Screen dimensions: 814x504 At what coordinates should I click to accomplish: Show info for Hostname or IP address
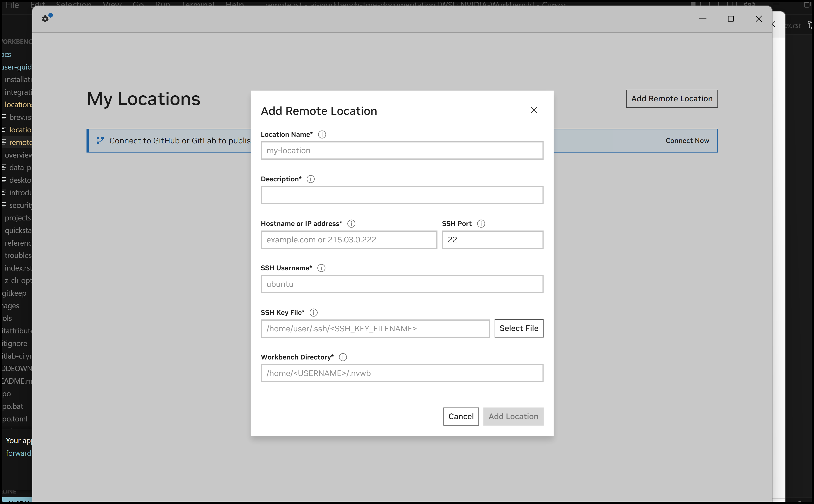351,224
